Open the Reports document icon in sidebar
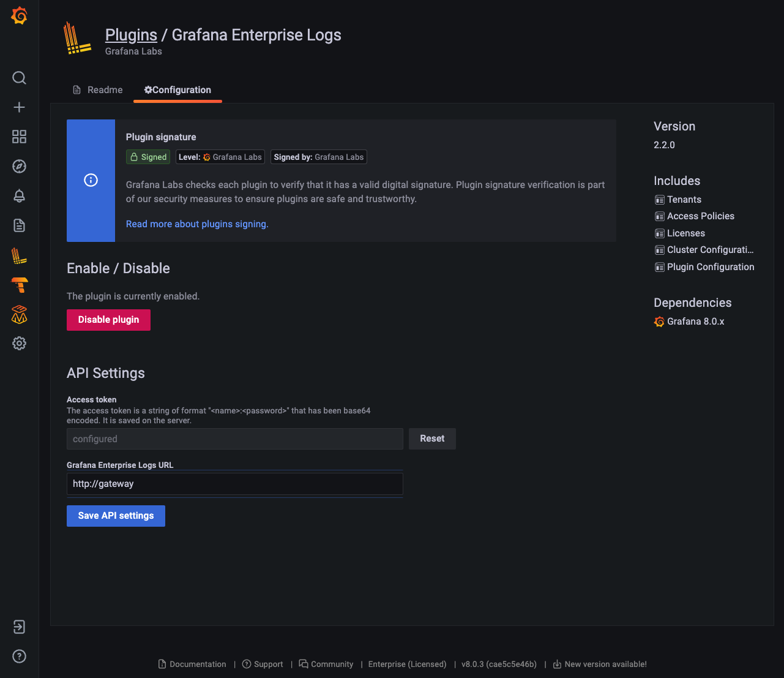Viewport: 784px width, 678px height. [x=20, y=225]
